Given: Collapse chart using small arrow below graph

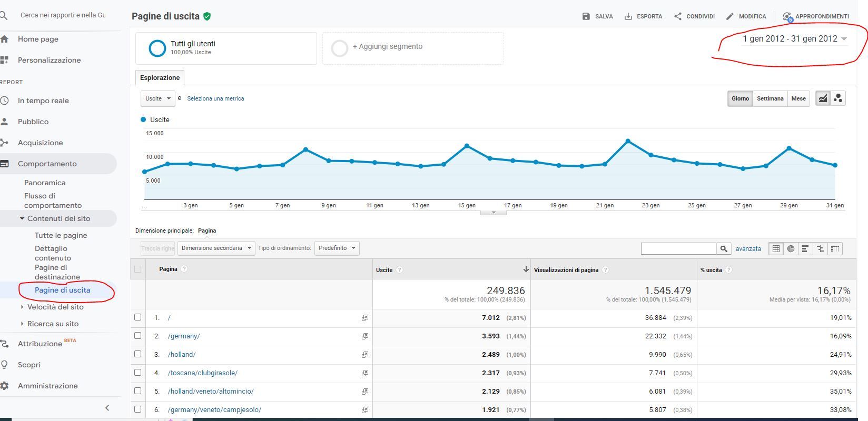Looking at the screenshot, I should pyautogui.click(x=494, y=213).
